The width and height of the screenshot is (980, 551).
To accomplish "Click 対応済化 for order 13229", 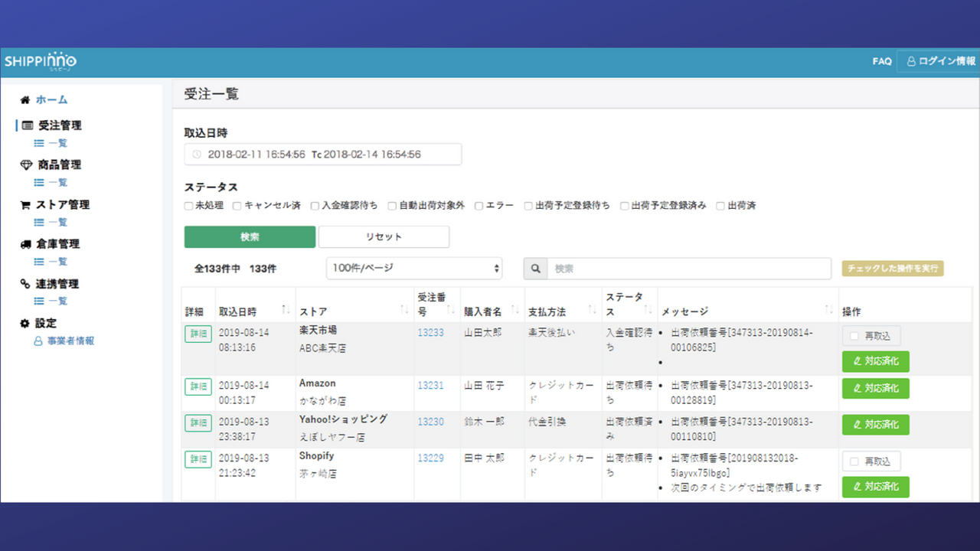I will coord(876,487).
